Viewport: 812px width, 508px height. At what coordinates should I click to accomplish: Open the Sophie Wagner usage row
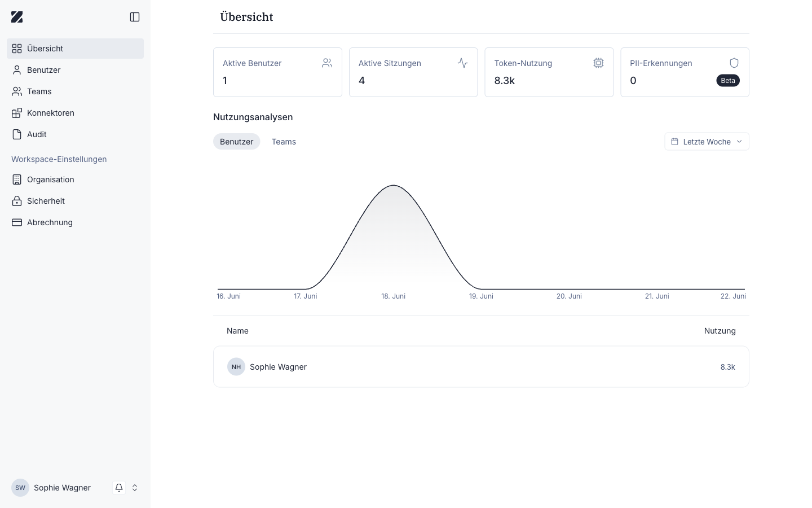[481, 367]
